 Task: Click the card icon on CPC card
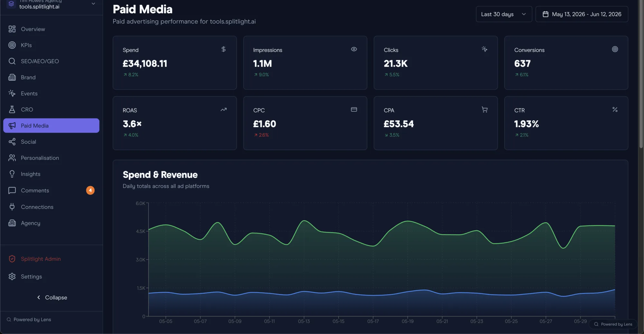[354, 109]
